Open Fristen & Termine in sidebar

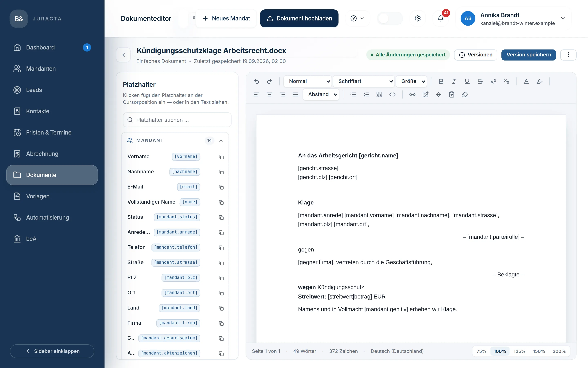point(52,133)
